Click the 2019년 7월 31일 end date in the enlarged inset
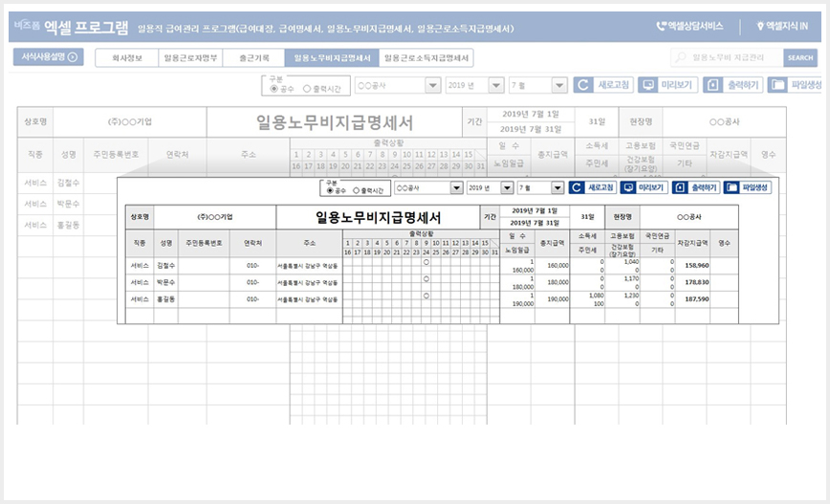This screenshot has width=830, height=504. (x=535, y=223)
